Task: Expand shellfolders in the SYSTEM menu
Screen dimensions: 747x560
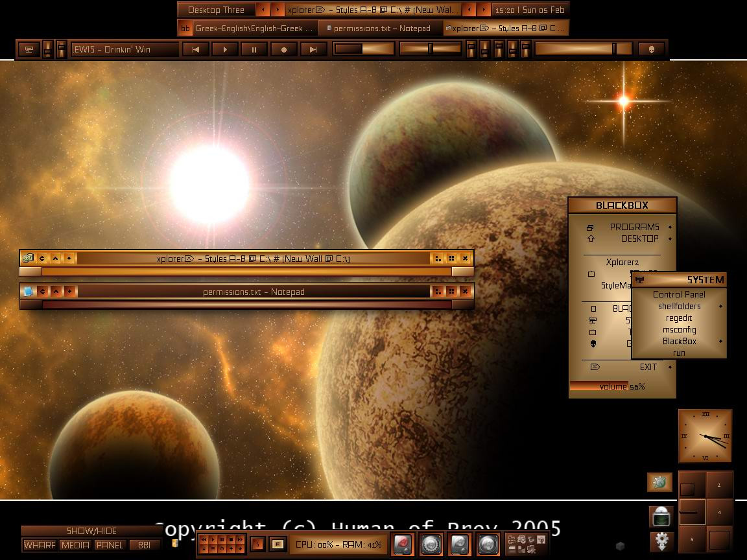Action: coord(679,306)
